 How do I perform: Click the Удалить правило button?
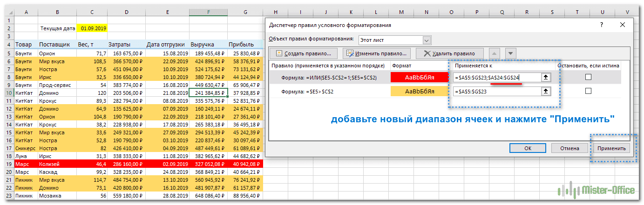[x=449, y=53]
